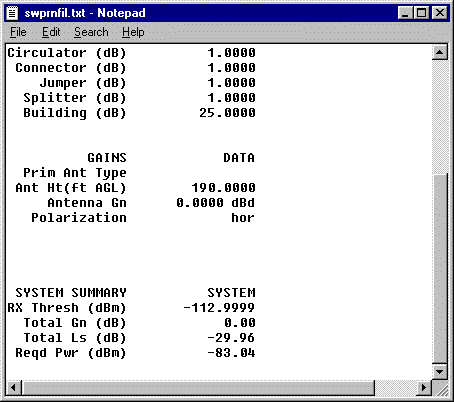
Task: Click the swprnfil.txt title bar text
Action: tap(85, 13)
